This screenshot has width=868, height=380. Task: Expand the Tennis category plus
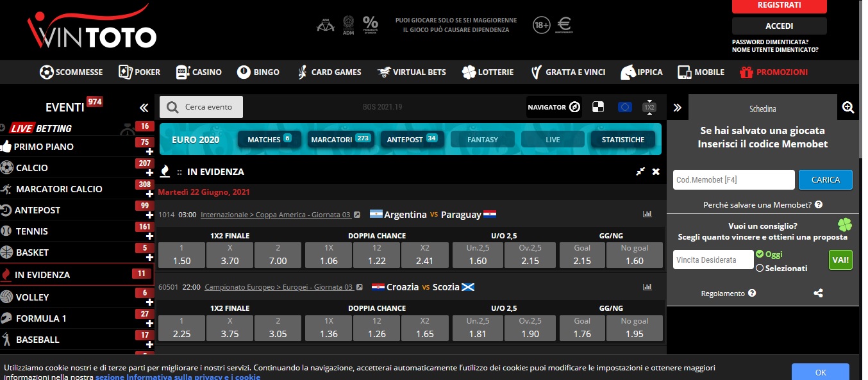click(x=150, y=237)
